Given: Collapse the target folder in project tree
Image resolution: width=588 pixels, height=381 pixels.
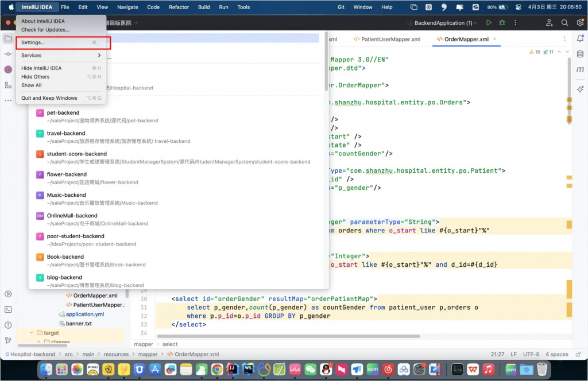Looking at the screenshot, I should (31, 333).
